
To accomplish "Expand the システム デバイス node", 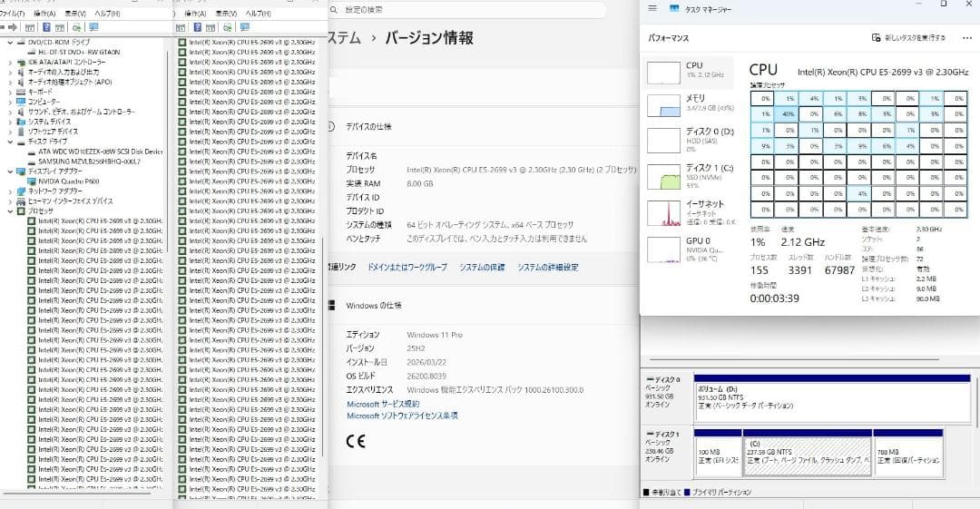I will click(10, 122).
